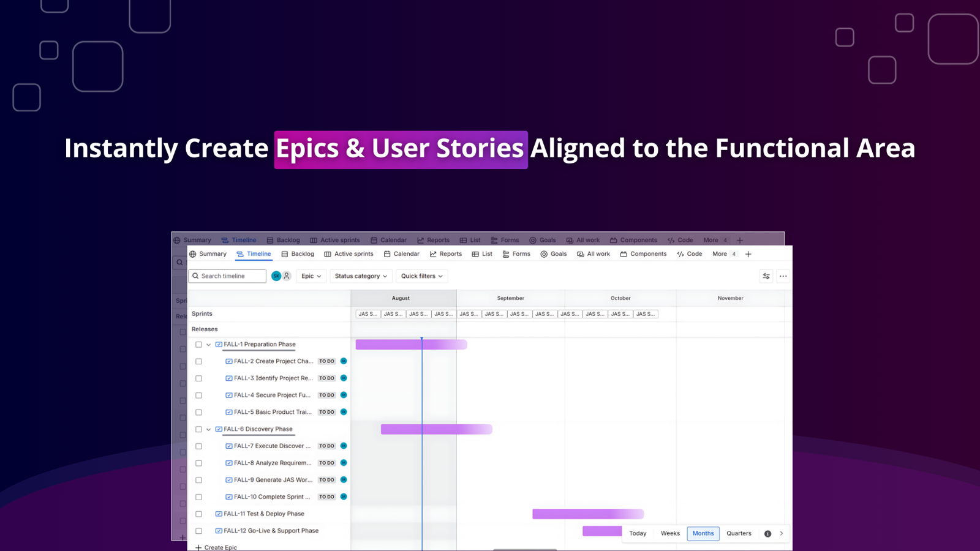Click the Create Epic button
Viewport: 980px width, 551px height.
point(216,547)
